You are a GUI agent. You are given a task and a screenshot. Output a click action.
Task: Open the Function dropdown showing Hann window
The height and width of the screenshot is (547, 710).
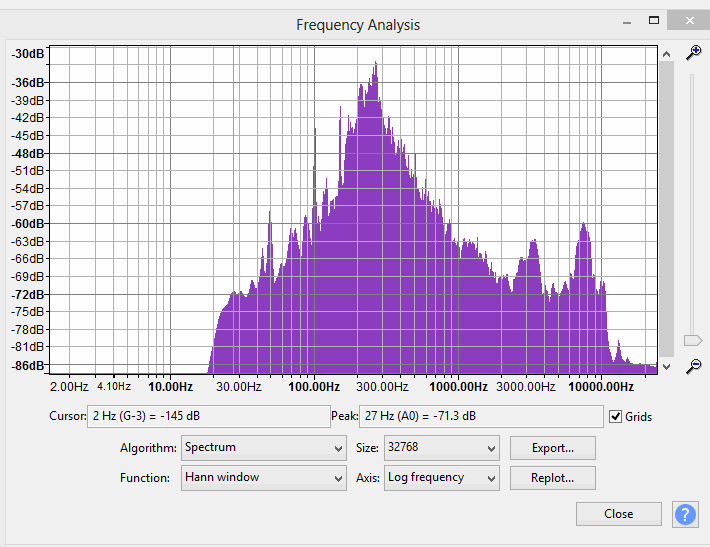pos(264,478)
